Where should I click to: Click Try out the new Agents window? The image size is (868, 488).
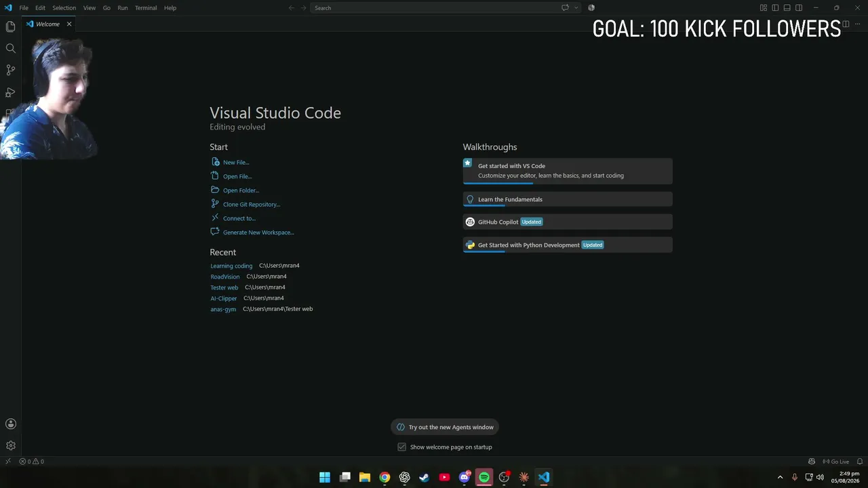point(445,427)
